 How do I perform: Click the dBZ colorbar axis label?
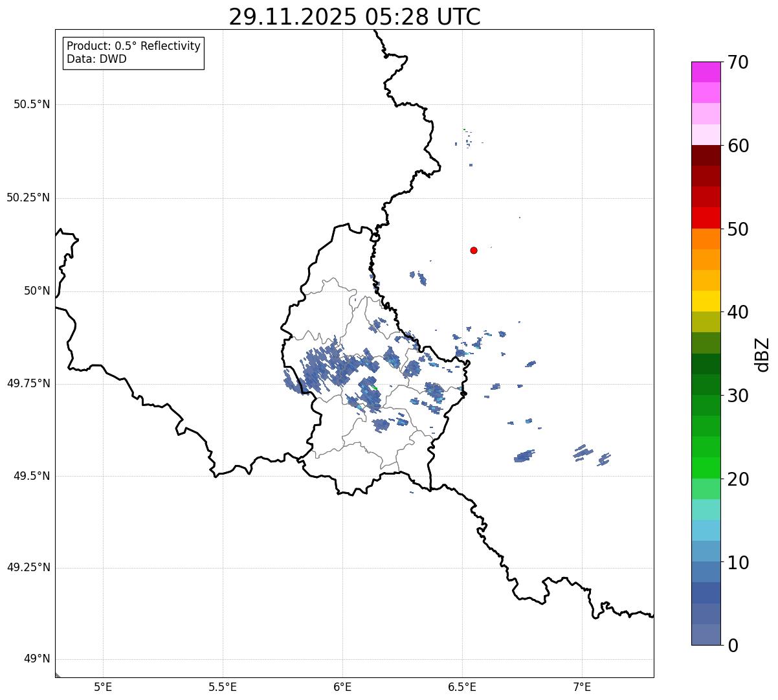762,354
